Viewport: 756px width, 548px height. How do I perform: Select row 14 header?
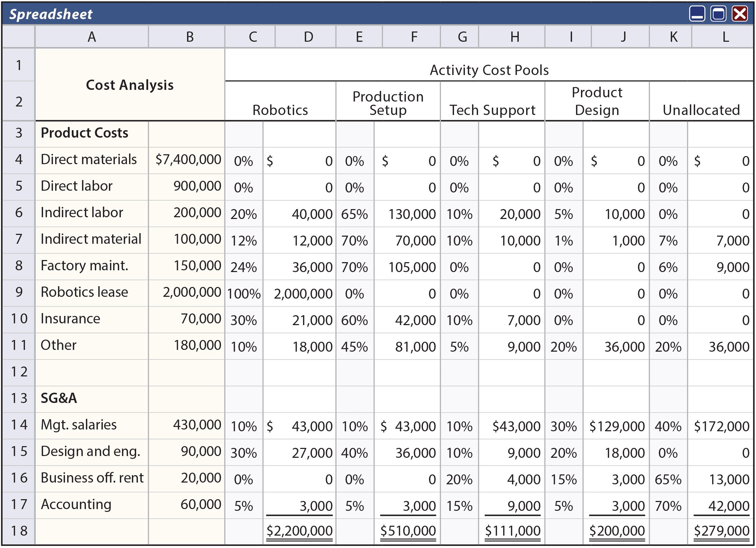click(x=19, y=425)
